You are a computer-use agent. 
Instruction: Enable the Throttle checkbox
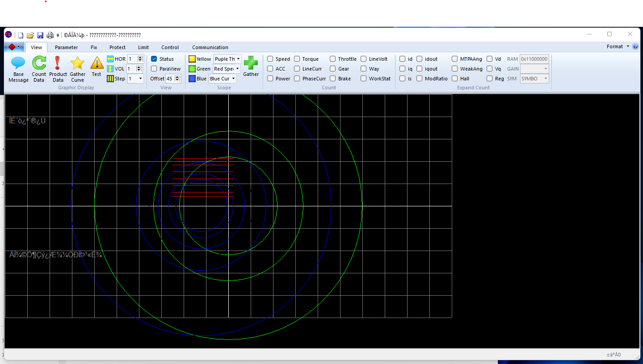tap(333, 59)
